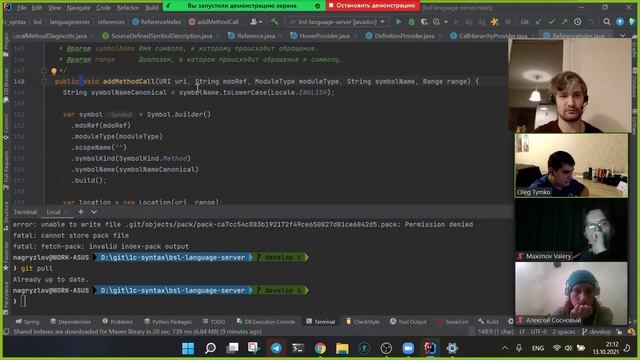
Task: Toggle code fold marker at line 148
Action: click(x=44, y=82)
